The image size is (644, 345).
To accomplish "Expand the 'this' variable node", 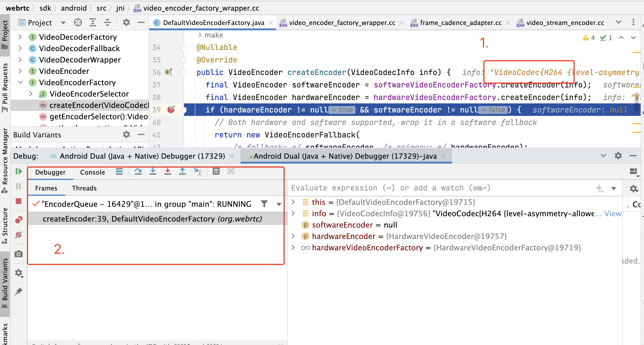I will tap(293, 202).
